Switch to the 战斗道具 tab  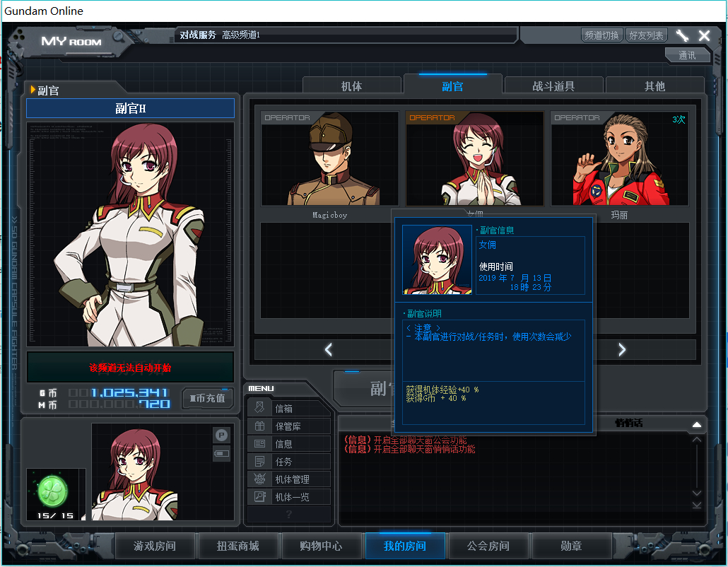click(553, 86)
